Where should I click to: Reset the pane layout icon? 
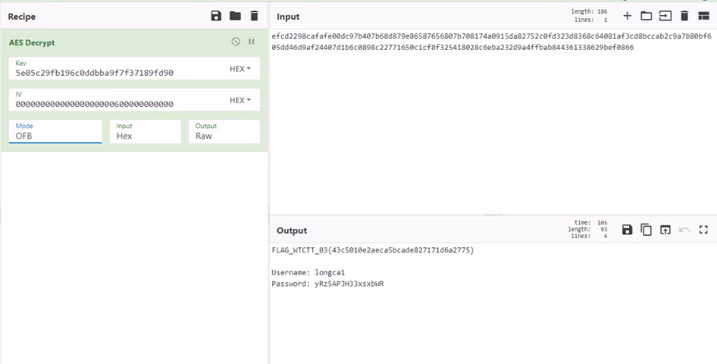[x=703, y=16]
